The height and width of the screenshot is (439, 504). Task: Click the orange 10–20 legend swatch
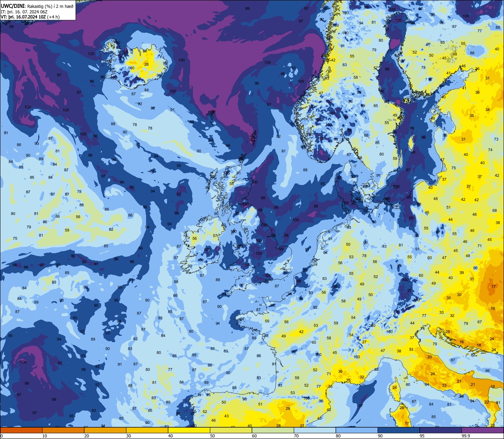(x=63, y=430)
